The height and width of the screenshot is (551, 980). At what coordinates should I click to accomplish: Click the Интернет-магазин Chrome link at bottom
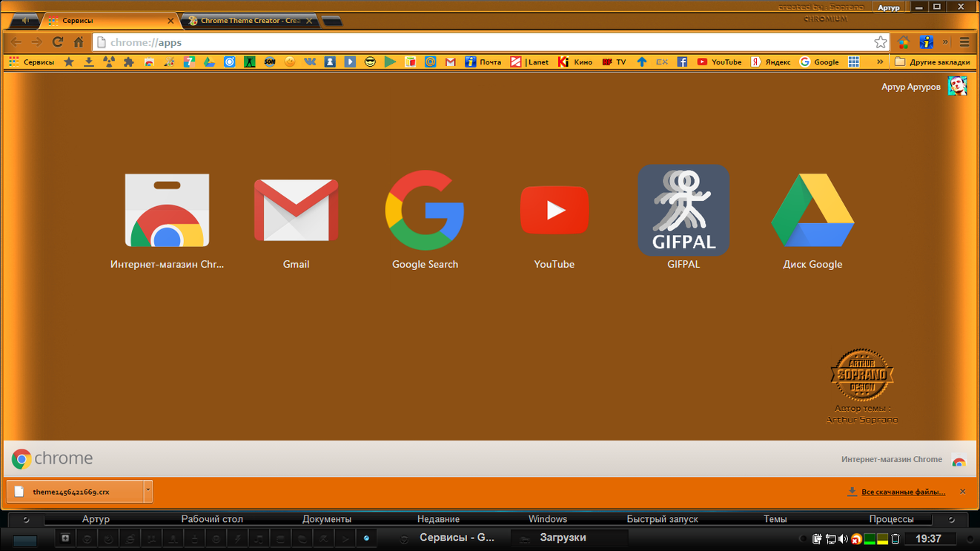point(892,459)
